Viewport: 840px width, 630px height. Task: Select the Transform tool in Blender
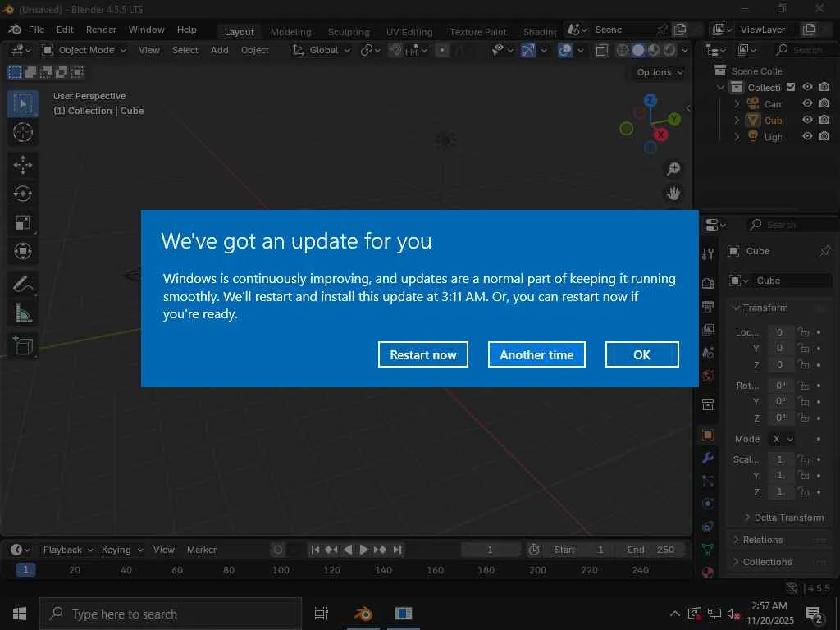[x=22, y=251]
